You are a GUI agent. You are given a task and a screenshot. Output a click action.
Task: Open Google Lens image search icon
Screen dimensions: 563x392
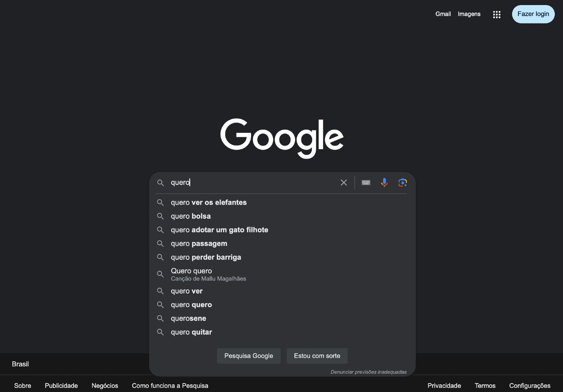click(x=403, y=183)
